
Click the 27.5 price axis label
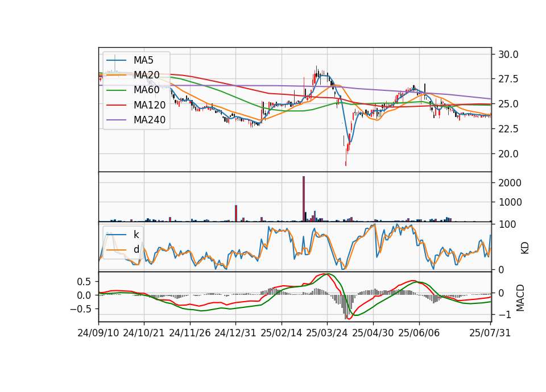508,80
